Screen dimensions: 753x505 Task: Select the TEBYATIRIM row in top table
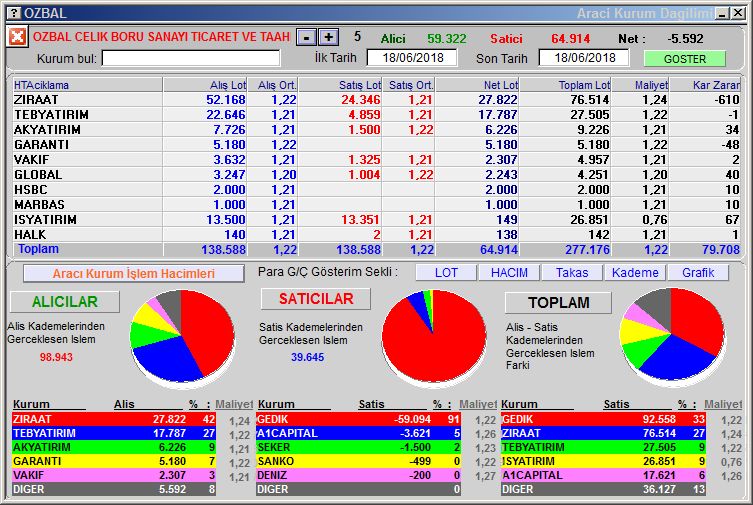click(376, 115)
